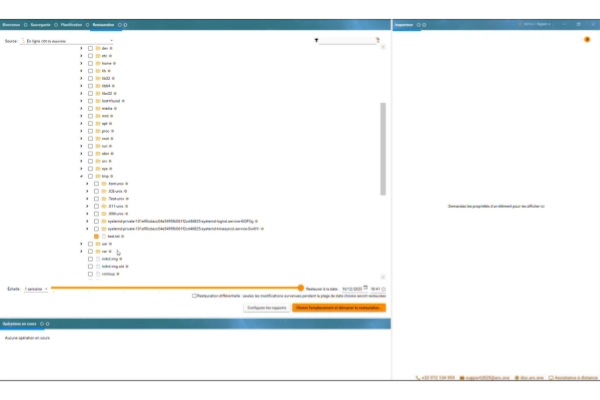
Task: Open the Échelle time scale dropdown
Action: click(x=35, y=288)
